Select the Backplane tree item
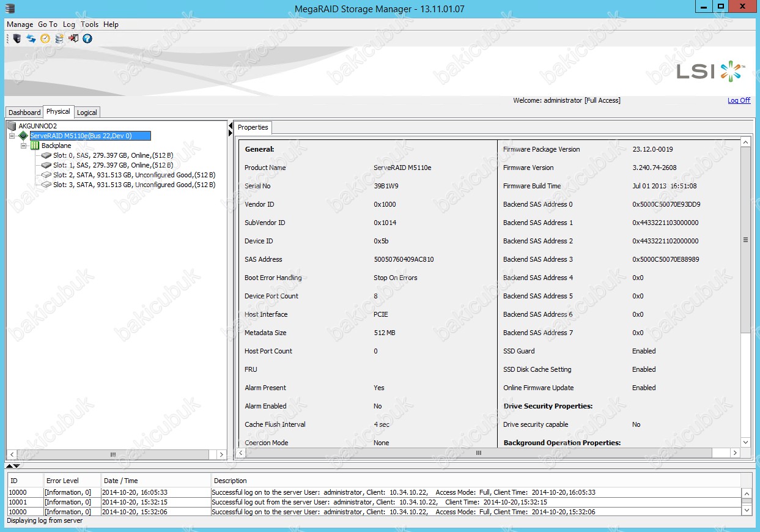Viewport: 760px width, 532px height. click(56, 146)
